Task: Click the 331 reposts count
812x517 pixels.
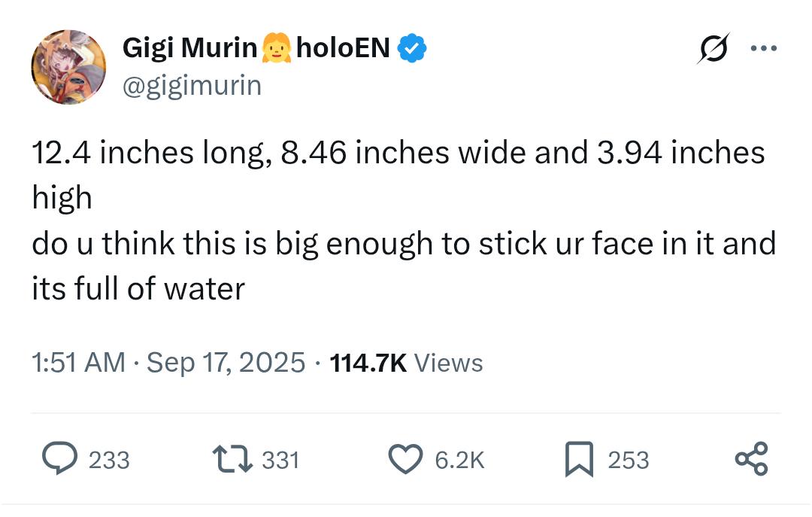Action: [x=280, y=460]
